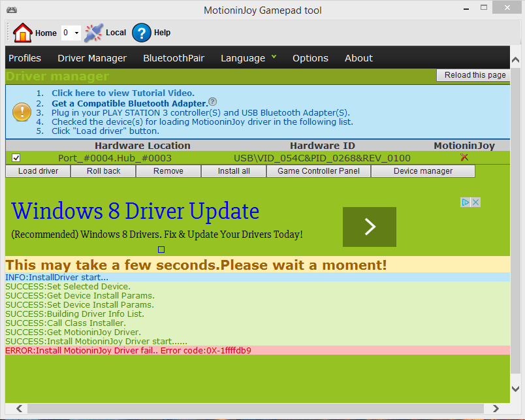This screenshot has height=420, width=525.
Task: Click the SUCCESS:Building Driver Info List line
Action: [x=257, y=314]
